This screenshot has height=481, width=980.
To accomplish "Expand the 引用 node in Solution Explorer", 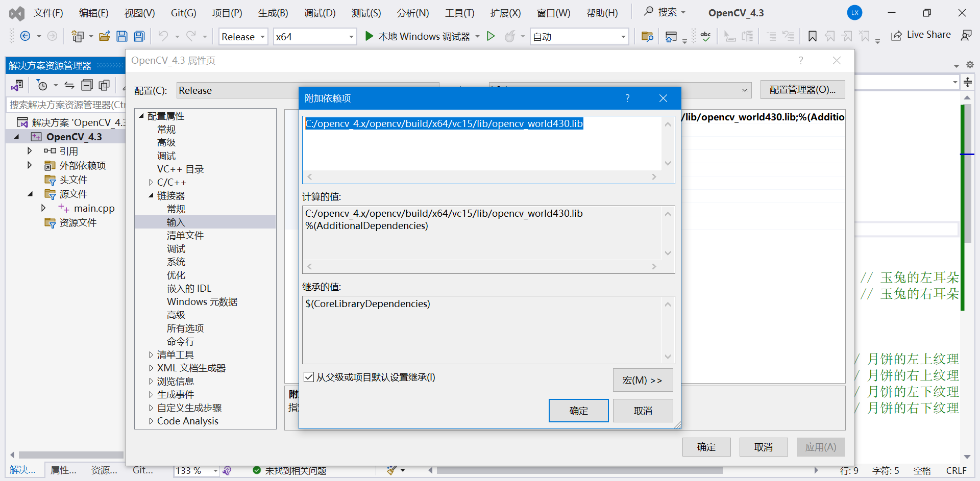I will pos(30,151).
